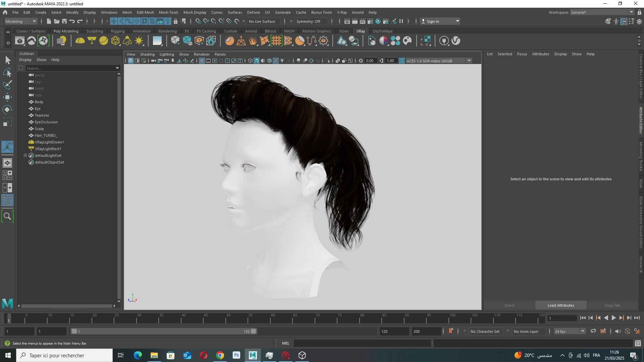The height and width of the screenshot is (362, 644).
Task: Select the V-Ray Dome Light shelf icon
Action: click(x=80, y=41)
